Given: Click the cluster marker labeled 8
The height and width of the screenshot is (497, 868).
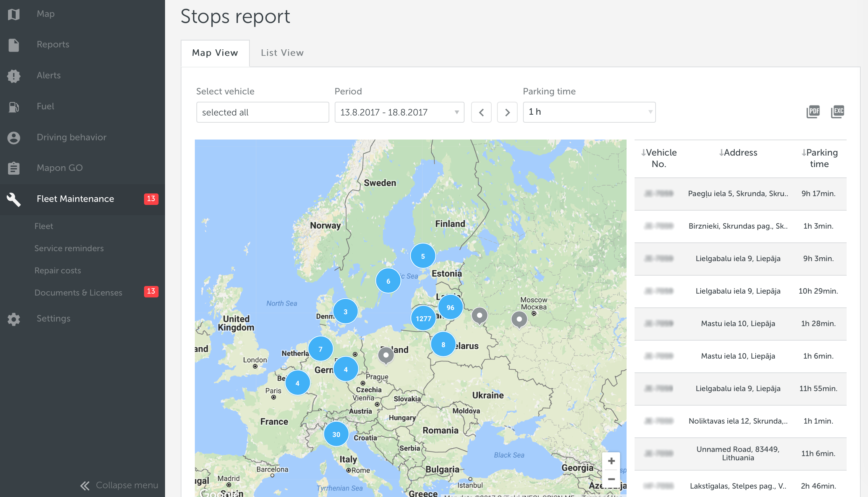Looking at the screenshot, I should click(x=443, y=344).
